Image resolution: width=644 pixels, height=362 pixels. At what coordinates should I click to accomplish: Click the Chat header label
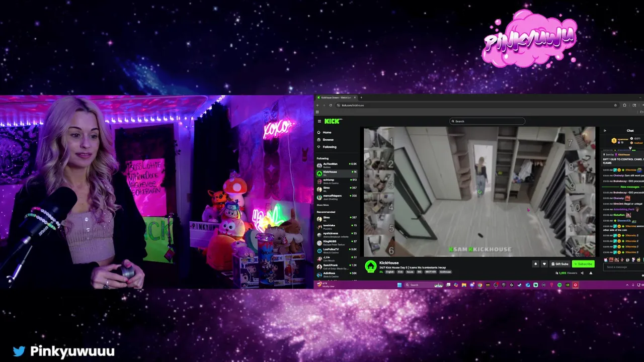[x=630, y=131]
